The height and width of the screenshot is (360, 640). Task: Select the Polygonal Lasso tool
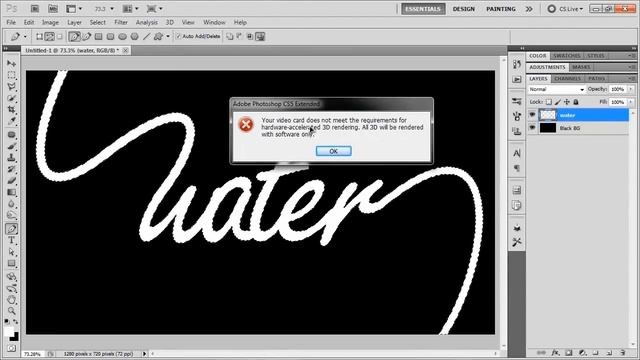pyautogui.click(x=11, y=87)
